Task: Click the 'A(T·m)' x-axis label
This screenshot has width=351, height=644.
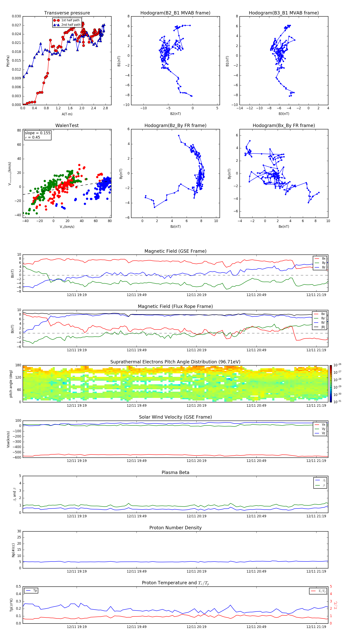Action: click(67, 114)
